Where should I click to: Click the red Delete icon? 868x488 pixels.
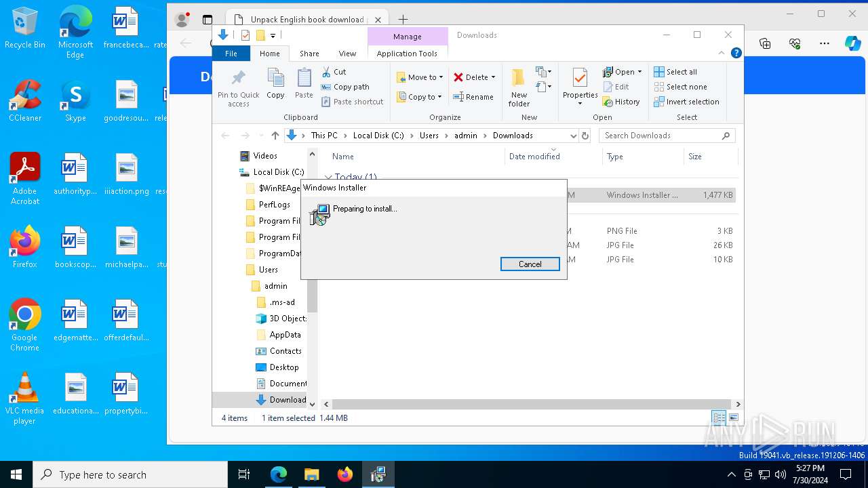[x=458, y=77]
